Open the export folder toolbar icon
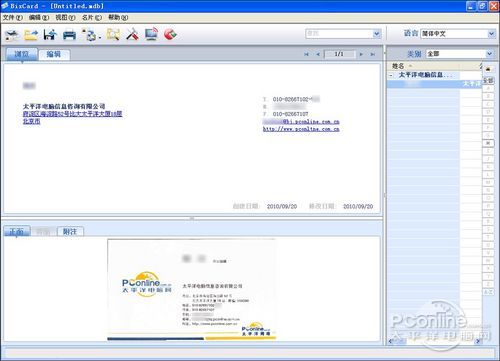Image resolution: width=500 pixels, height=361 pixels. click(31, 35)
